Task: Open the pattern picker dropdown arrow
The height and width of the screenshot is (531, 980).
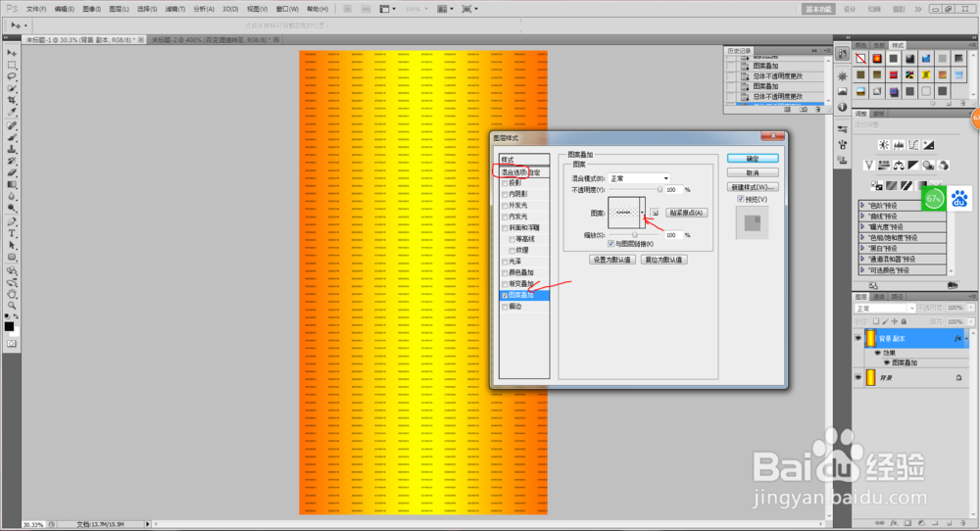Action: [x=642, y=213]
